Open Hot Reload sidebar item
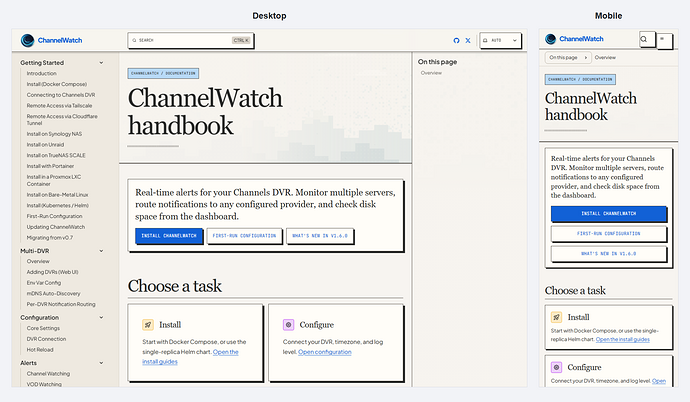The image size is (690, 402). pos(40,350)
